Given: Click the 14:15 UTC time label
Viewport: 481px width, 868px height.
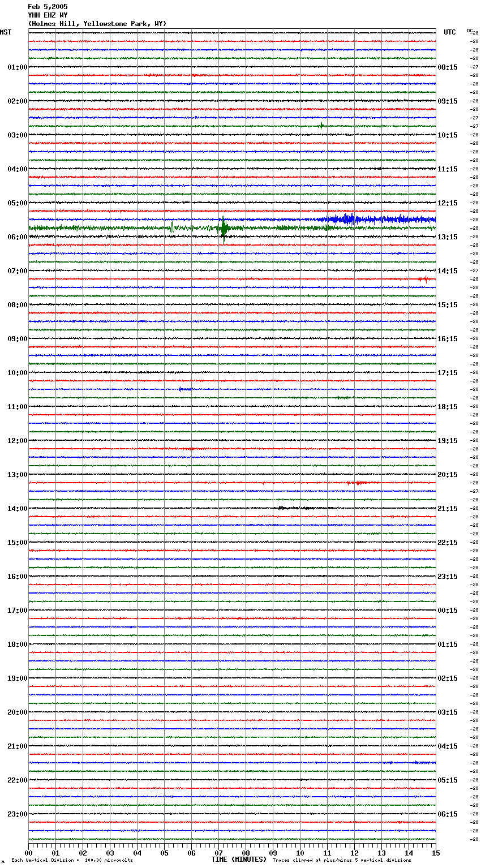Looking at the screenshot, I should tap(448, 271).
